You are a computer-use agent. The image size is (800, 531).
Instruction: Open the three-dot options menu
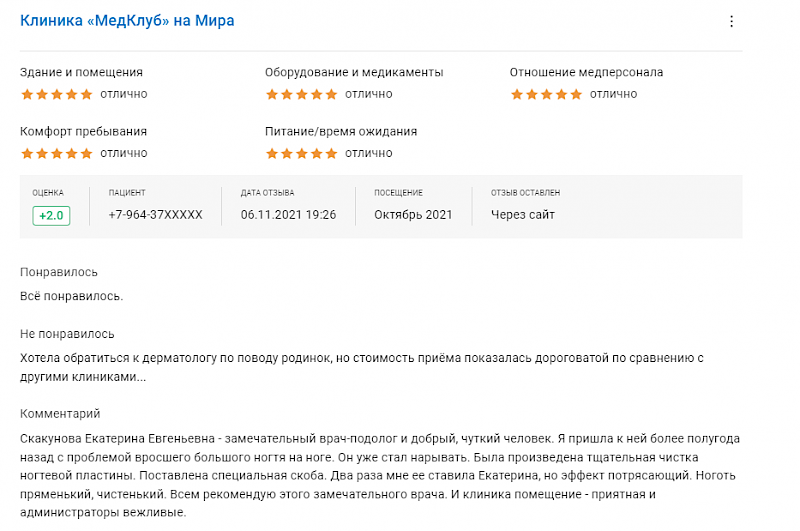tap(731, 21)
